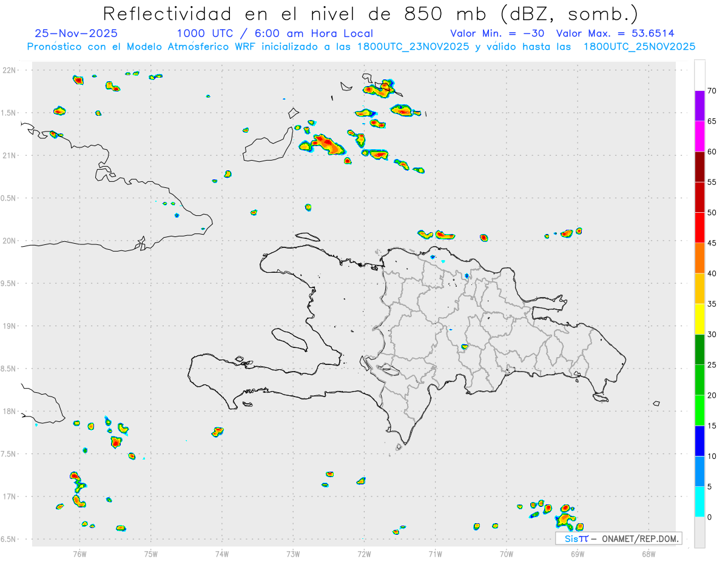The width and height of the screenshot is (728, 562).
Task: Click the "75W" longitude label
Action: [x=151, y=553]
